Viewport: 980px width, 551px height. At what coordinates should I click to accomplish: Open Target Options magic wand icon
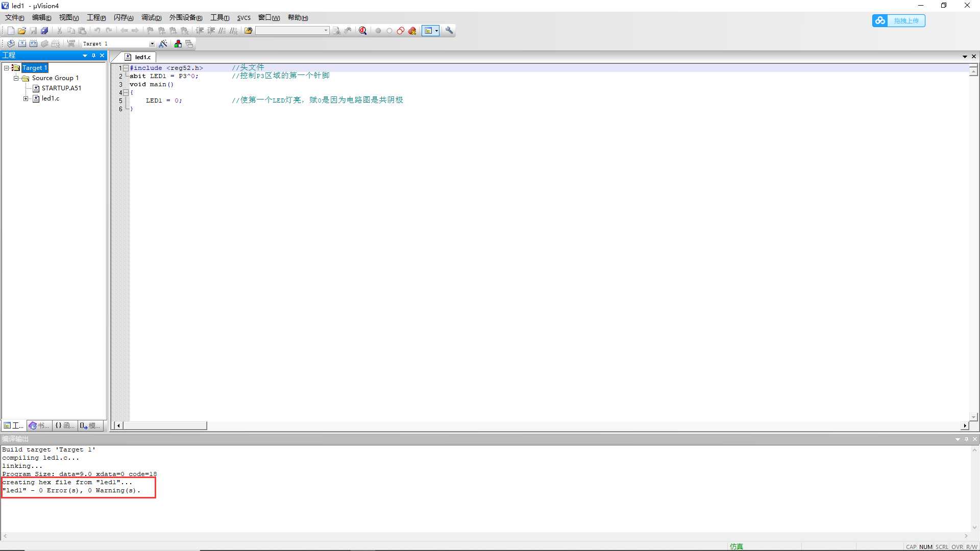click(163, 44)
